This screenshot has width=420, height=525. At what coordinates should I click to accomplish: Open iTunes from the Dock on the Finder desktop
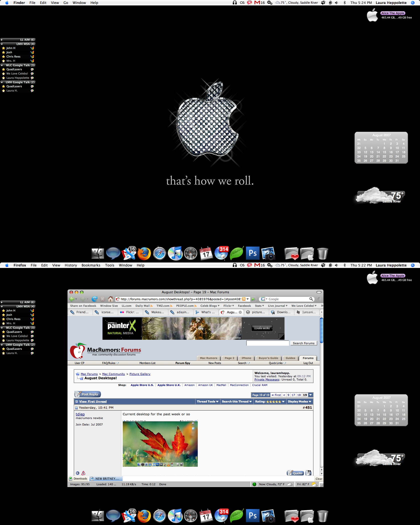(x=175, y=253)
